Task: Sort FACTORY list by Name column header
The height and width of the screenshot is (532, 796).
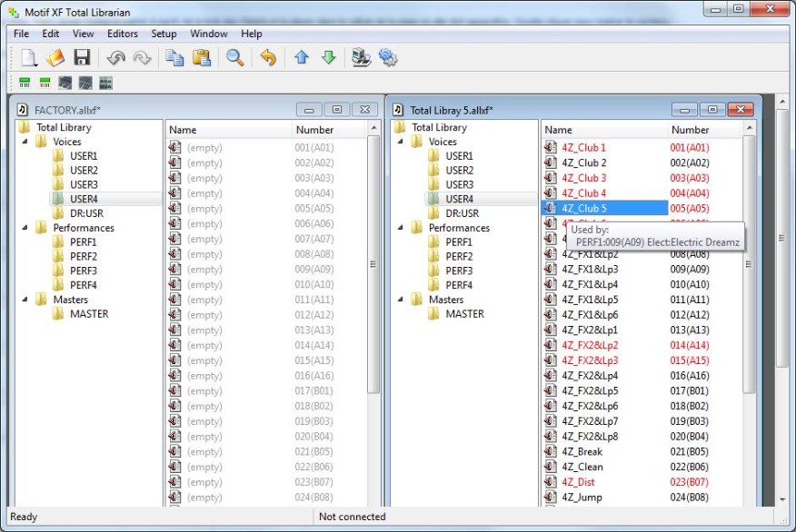Action: (229, 130)
